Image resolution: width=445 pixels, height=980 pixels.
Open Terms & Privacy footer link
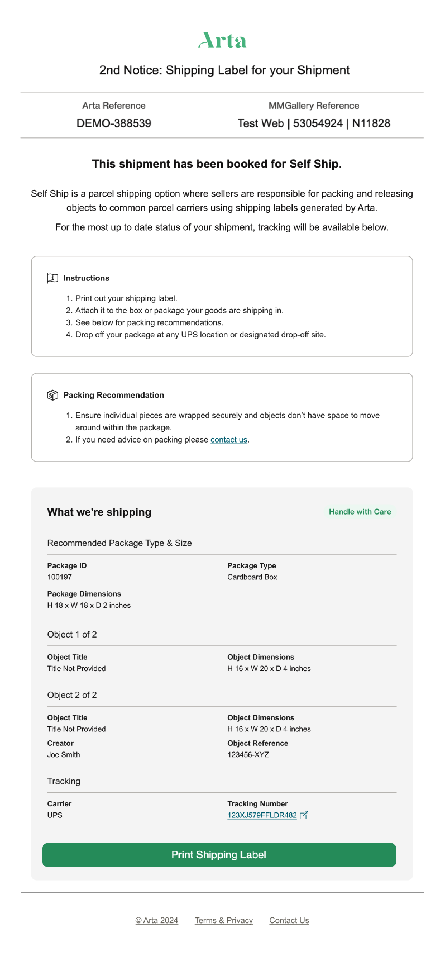point(223,920)
